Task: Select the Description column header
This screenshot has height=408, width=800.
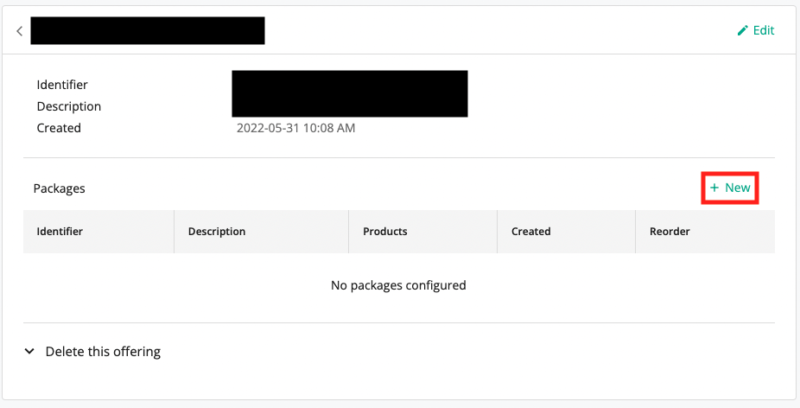Action: click(x=216, y=231)
